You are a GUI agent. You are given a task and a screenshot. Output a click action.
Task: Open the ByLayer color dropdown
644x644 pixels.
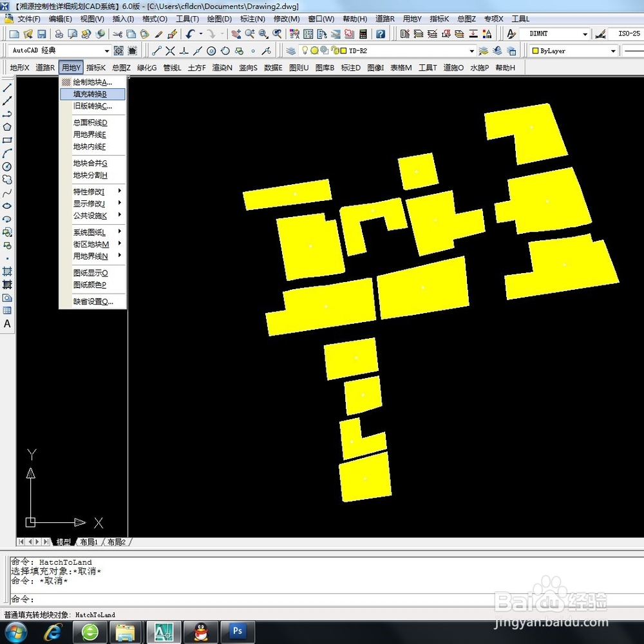613,51
